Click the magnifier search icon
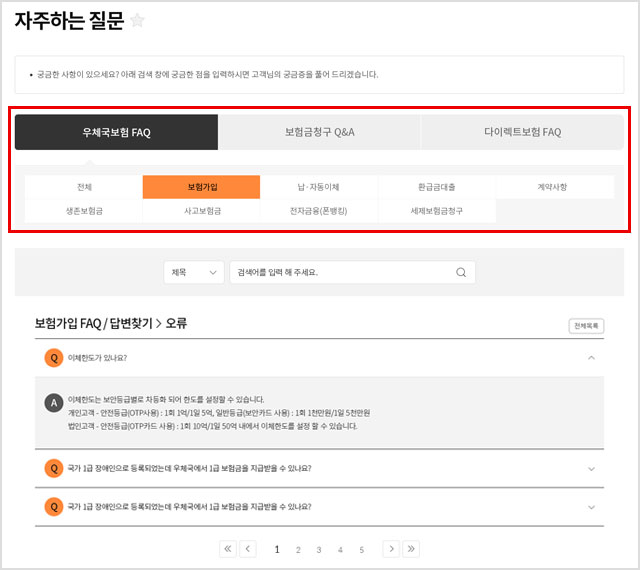Screen dimensions: 640x570 (x=461, y=272)
